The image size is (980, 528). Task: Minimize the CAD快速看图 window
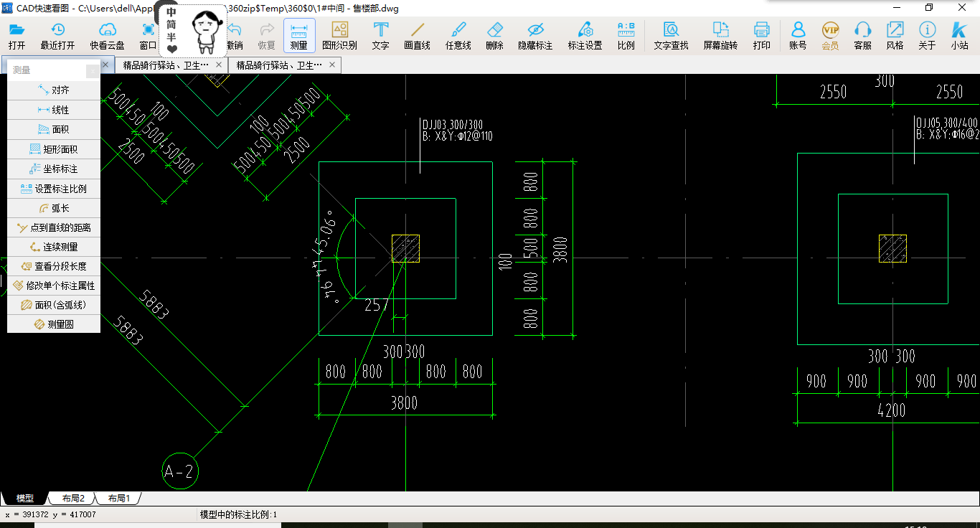pos(897,8)
